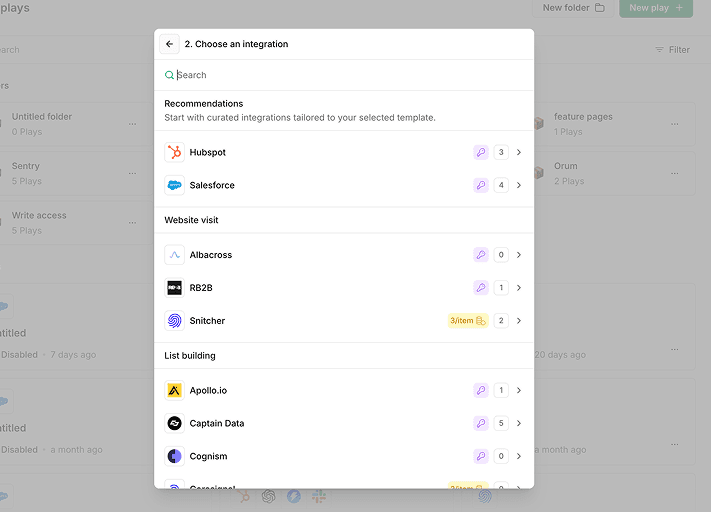The image size is (711, 512).
Task: Expand Captain Data with its chevron arrow
Action: coord(519,423)
